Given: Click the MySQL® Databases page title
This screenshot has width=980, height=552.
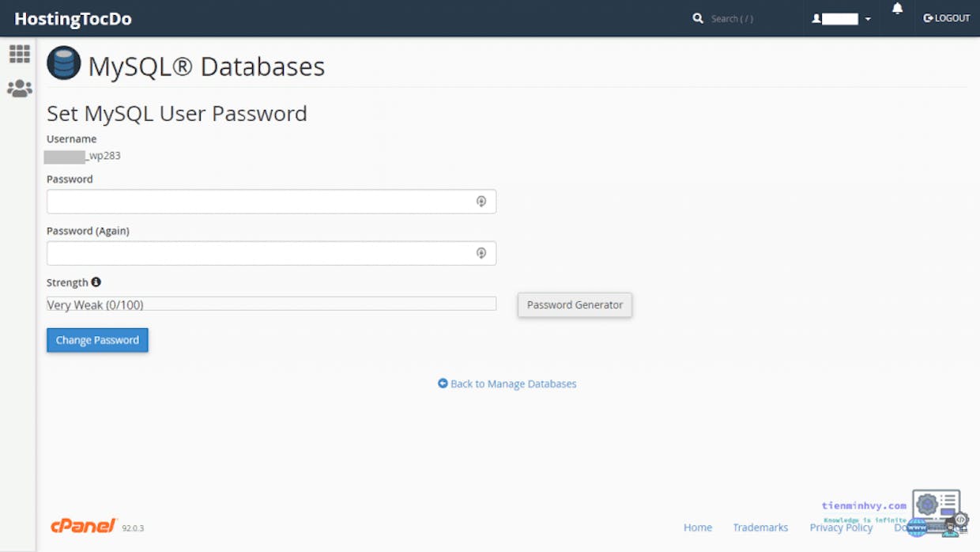Looking at the screenshot, I should point(206,66).
